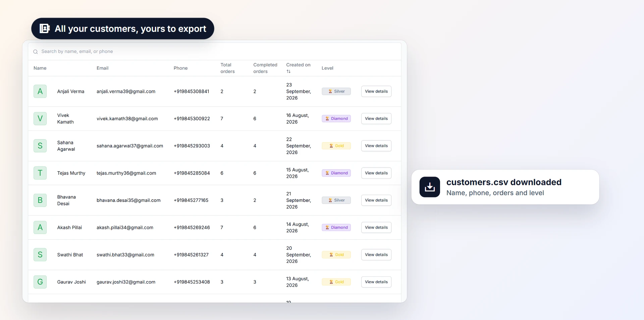The image size is (644, 320).
Task: Focus the search by name, email, or phone field
Action: pyautogui.click(x=215, y=52)
